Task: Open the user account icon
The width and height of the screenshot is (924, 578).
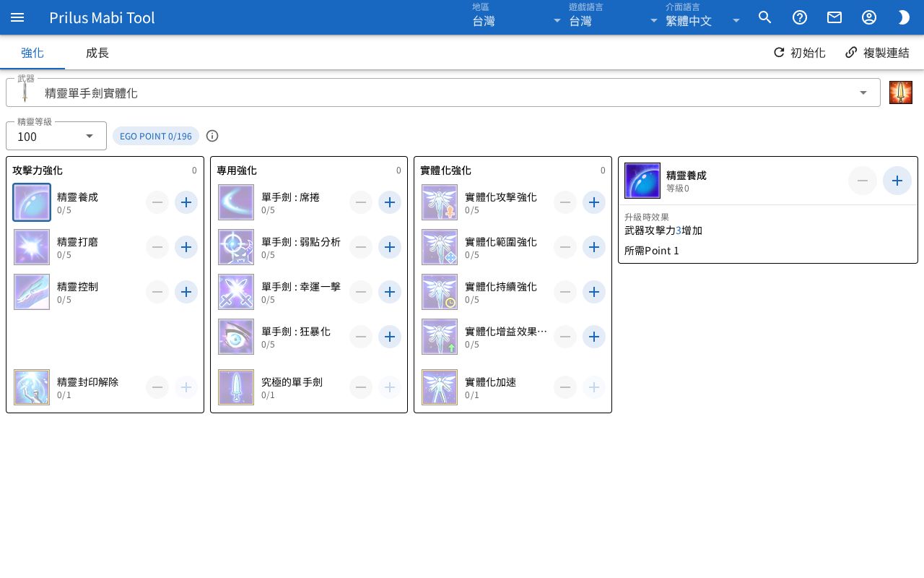Action: 869,17
